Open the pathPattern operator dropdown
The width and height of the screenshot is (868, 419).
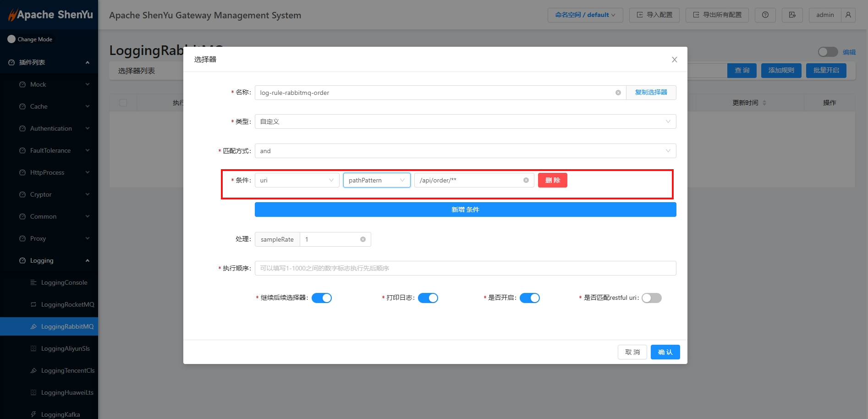click(376, 180)
